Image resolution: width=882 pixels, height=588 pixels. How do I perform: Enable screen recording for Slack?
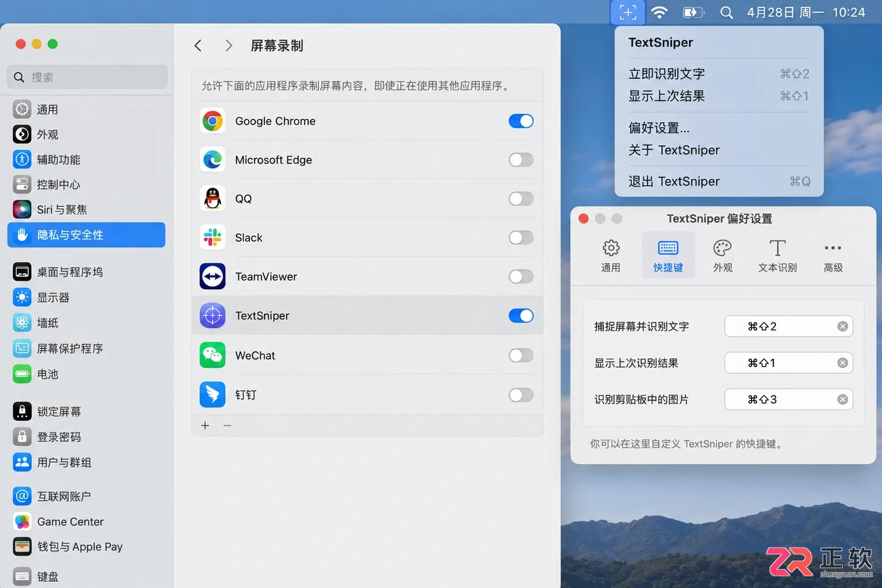tap(521, 238)
